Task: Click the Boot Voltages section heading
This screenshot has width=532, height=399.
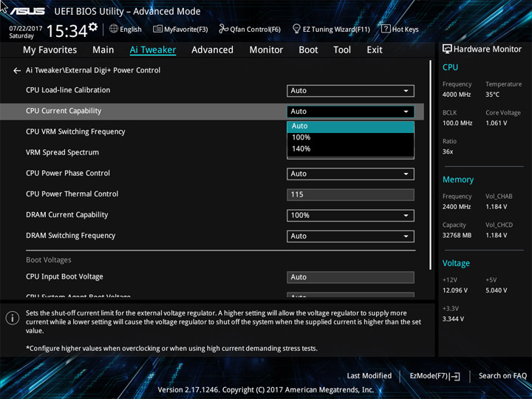Action: tap(49, 260)
